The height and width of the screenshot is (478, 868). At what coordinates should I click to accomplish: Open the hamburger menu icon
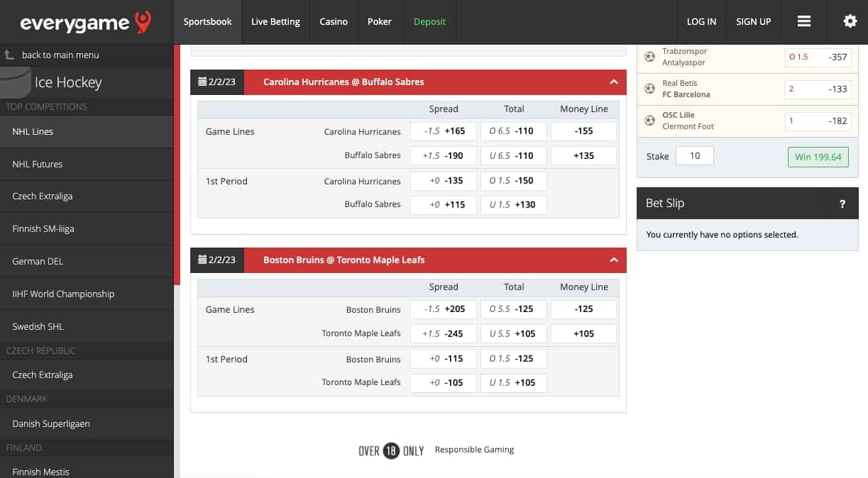tap(804, 21)
